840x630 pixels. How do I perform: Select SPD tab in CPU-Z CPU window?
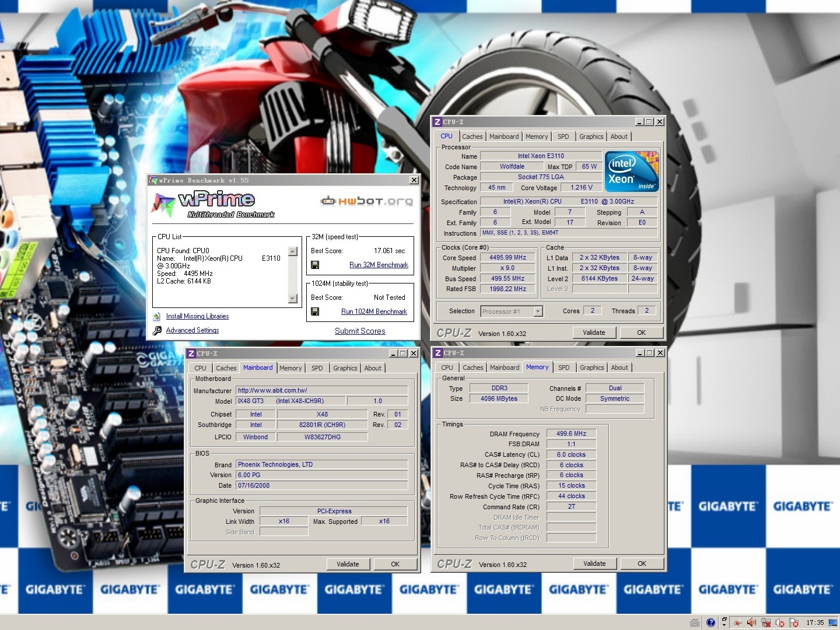[563, 136]
